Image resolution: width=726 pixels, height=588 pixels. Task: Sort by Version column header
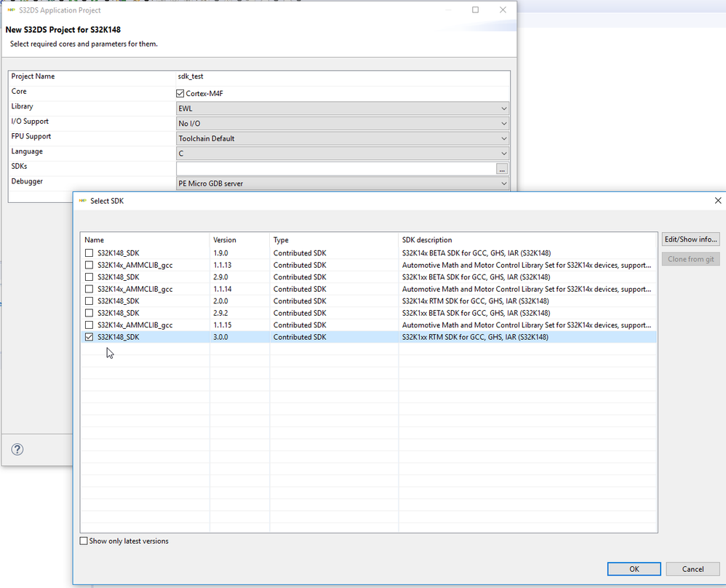point(240,240)
